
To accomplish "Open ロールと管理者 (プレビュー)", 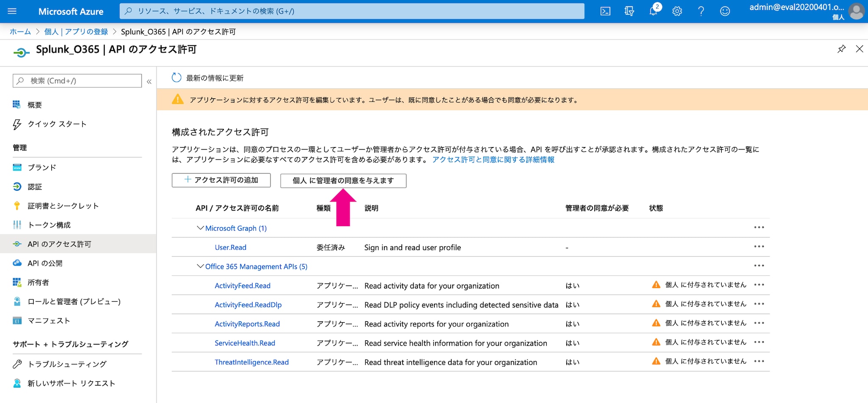I will pos(74,302).
